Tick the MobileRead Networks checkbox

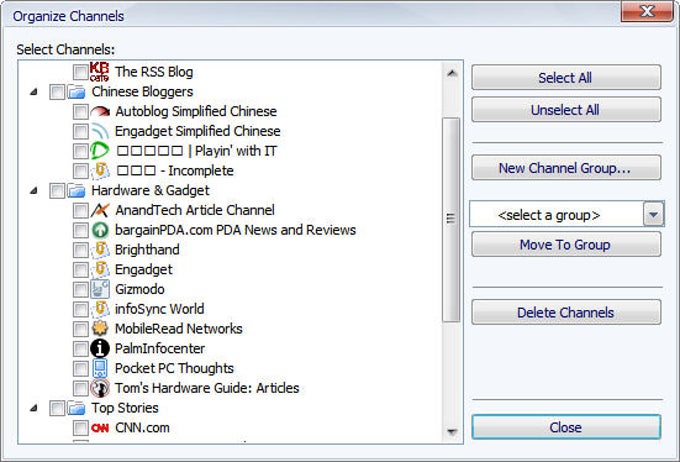[x=80, y=328]
